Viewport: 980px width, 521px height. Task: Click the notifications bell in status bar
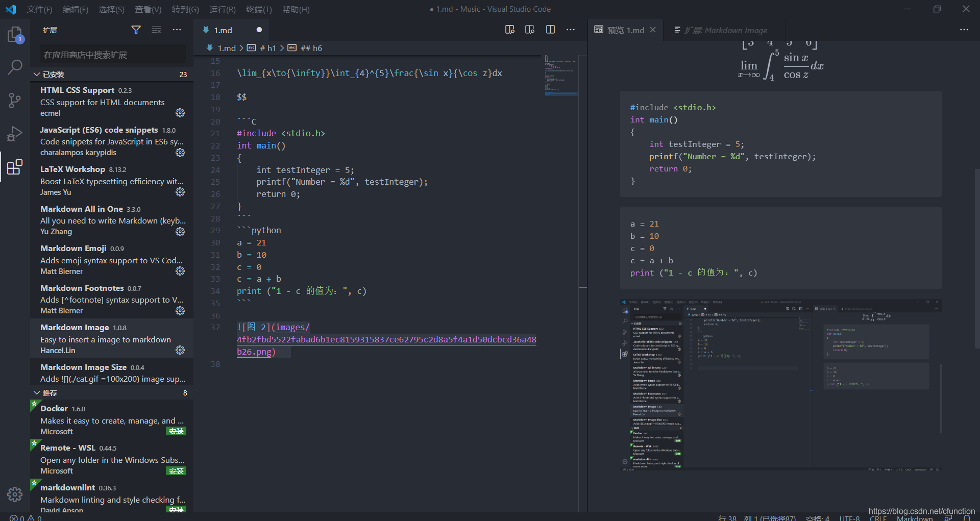pyautogui.click(x=967, y=517)
